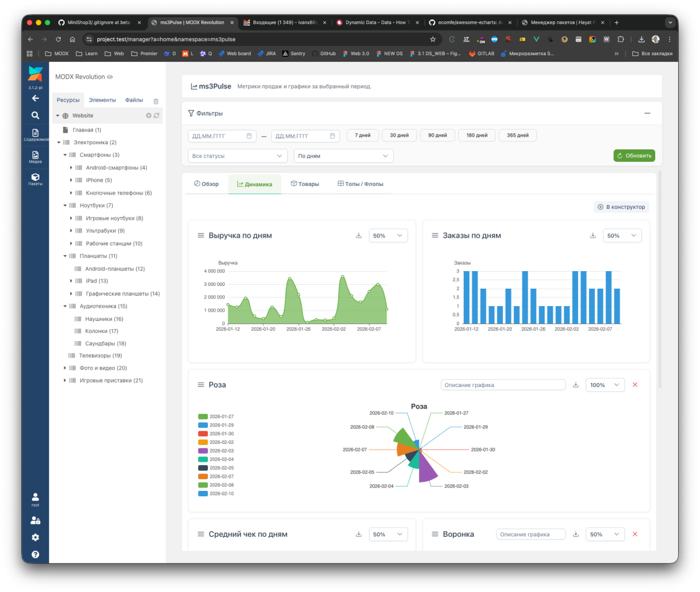
Task: Open the Media section in the sidebar
Action: click(x=35, y=157)
